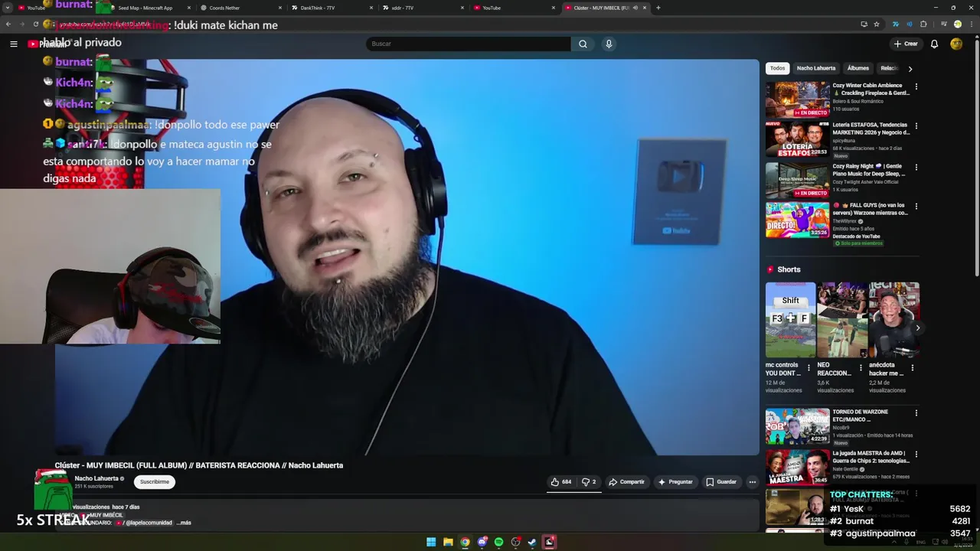Open options for Cozy Rainy Night video
980x551 pixels.
[916, 167]
